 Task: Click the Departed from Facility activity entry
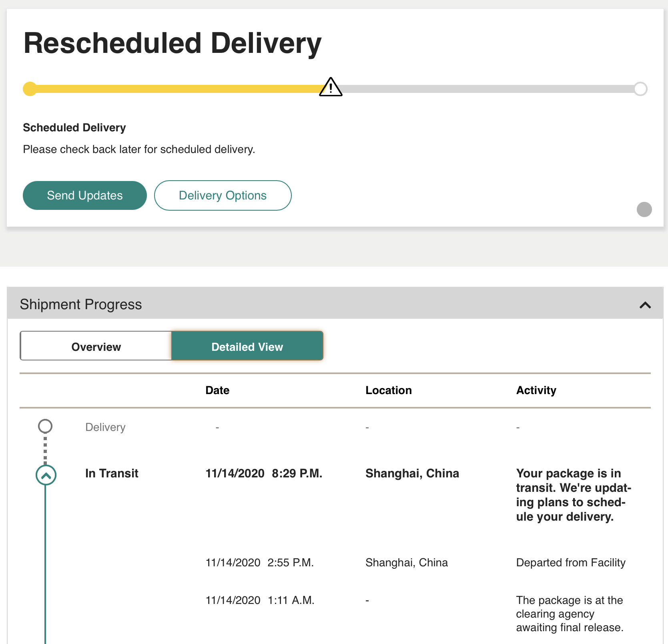[571, 563]
